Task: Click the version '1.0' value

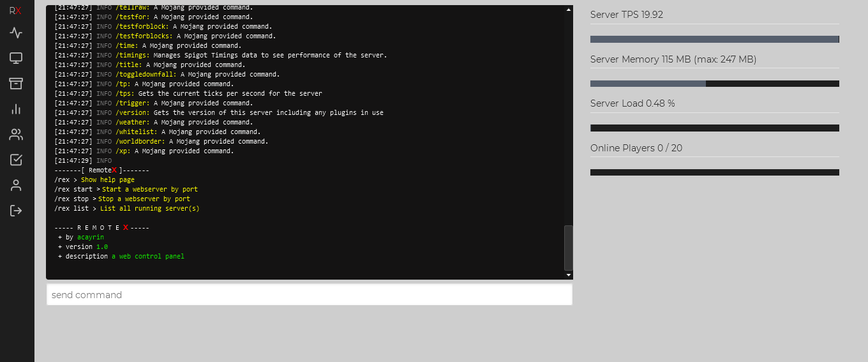Action: tap(102, 246)
